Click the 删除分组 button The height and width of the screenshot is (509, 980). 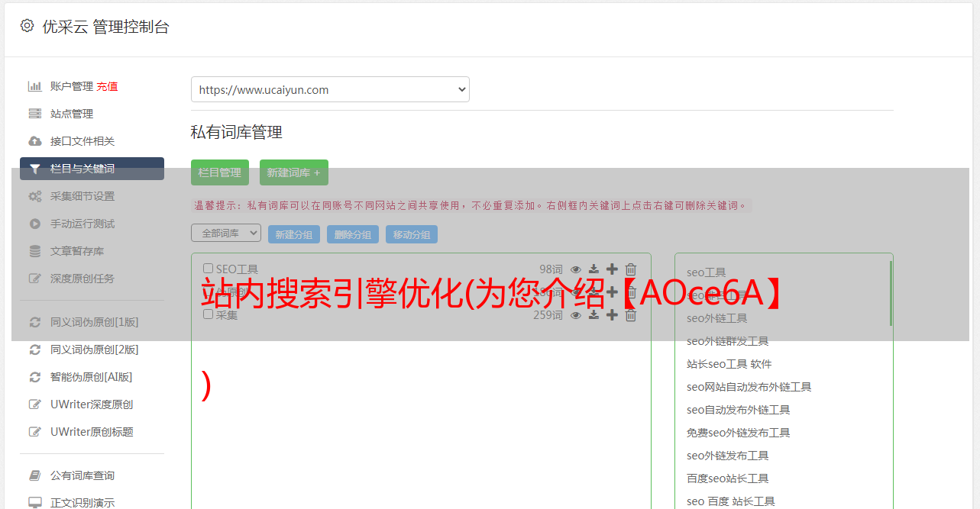353,234
